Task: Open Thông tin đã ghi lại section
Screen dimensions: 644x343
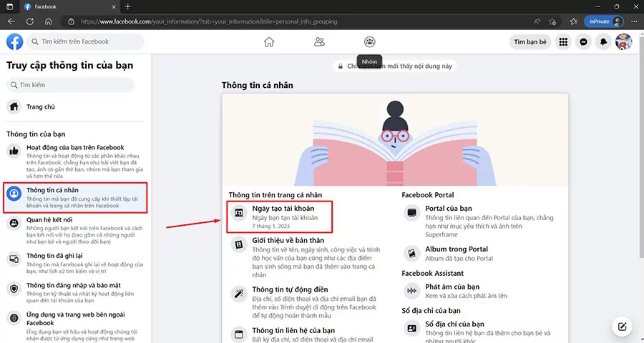Action: 75,263
